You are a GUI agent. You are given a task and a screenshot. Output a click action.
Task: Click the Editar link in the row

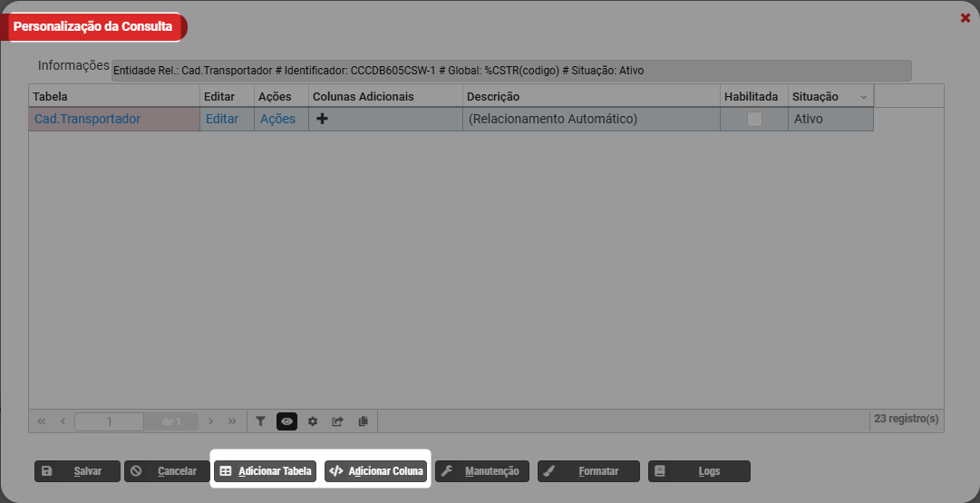pyautogui.click(x=222, y=119)
